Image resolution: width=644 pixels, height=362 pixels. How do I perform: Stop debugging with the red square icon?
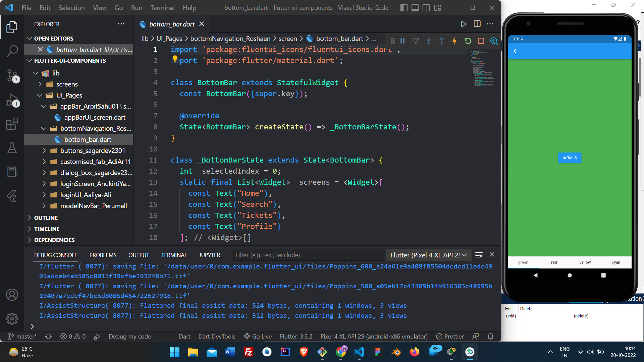coord(481,41)
